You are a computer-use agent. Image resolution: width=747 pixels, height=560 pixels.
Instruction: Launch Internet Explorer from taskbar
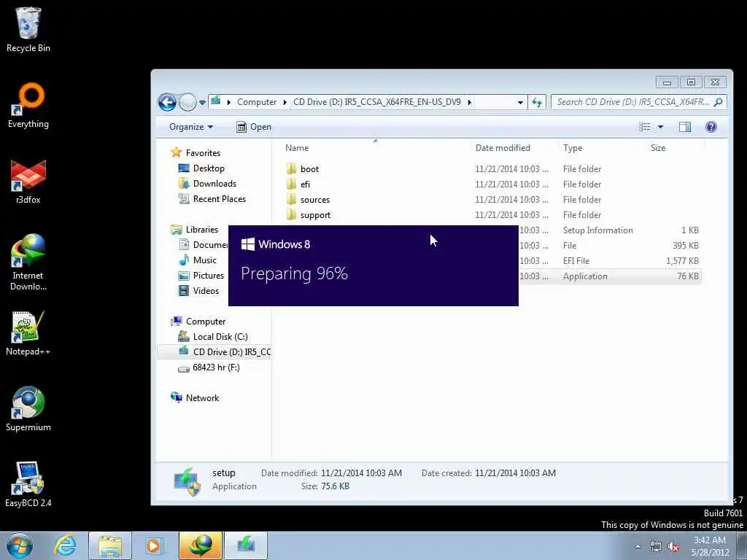pos(65,545)
